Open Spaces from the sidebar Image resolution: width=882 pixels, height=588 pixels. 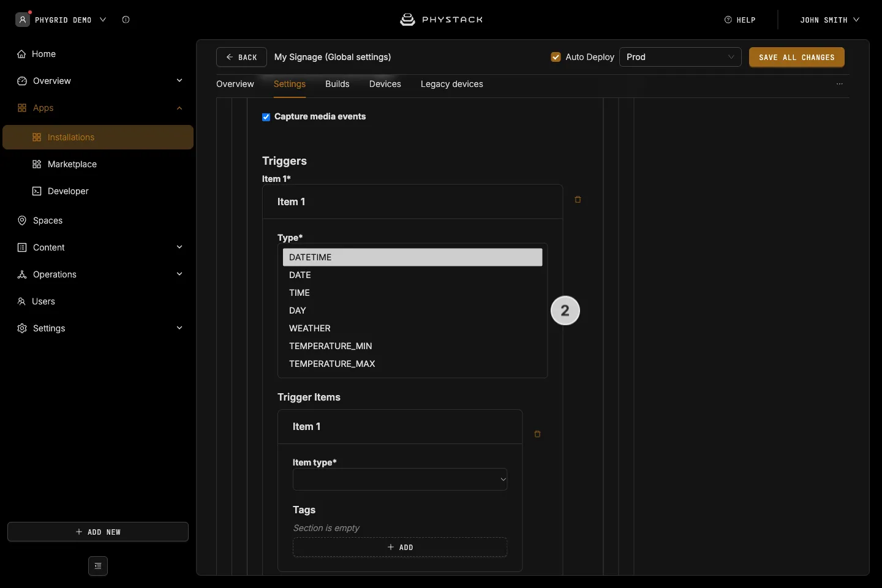pos(98,221)
